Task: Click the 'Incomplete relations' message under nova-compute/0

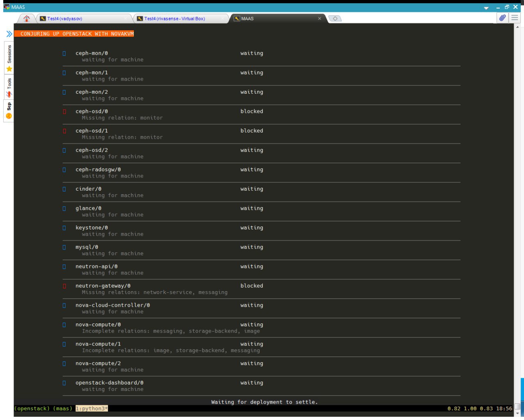Action: coord(171,331)
